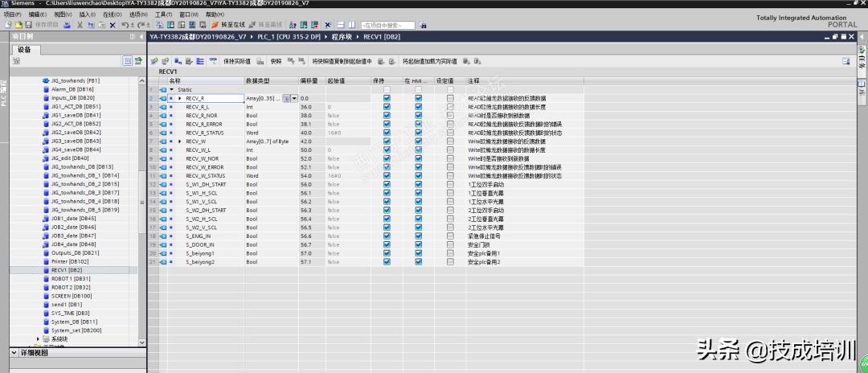The width and height of the screenshot is (868, 373).
Task: Click the delete X icon after paste
Action: (113, 25)
